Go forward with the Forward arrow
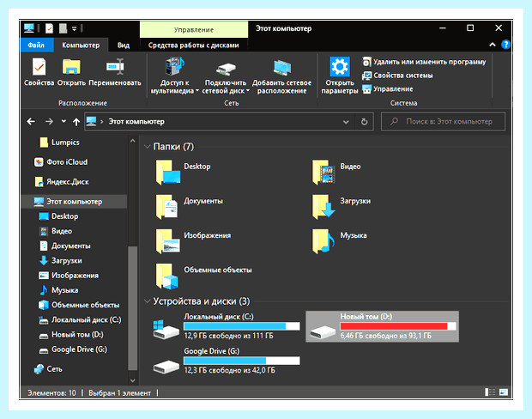The width and height of the screenshot is (532, 419). pos(49,122)
